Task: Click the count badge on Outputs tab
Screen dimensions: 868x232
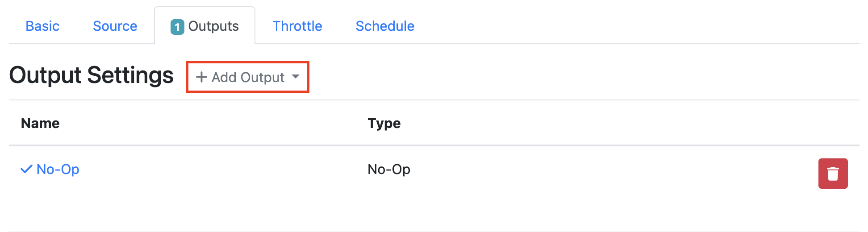Action: pos(177,27)
